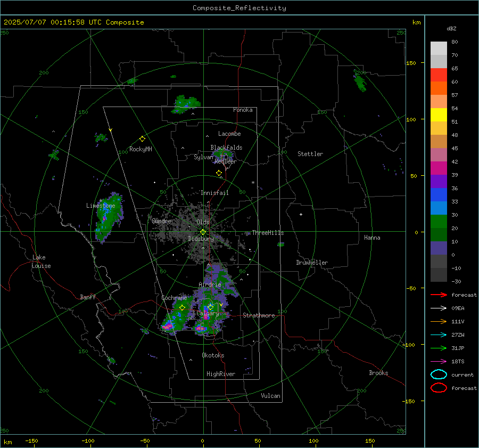Screen dimensions: 479x448
Task: Click the Airdrie city label
Action: point(210,284)
